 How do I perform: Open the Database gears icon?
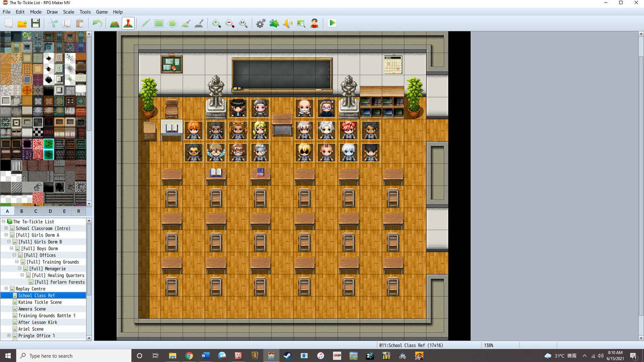point(260,23)
